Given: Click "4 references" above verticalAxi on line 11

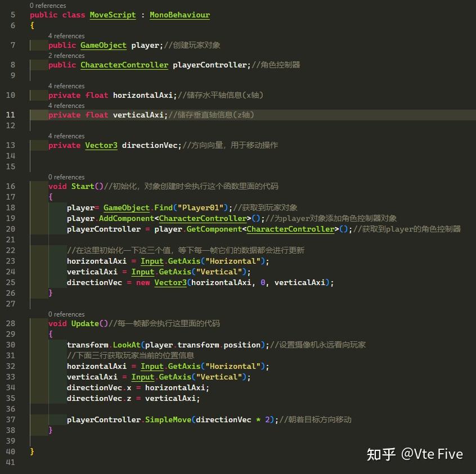Looking at the screenshot, I should coord(66,105).
